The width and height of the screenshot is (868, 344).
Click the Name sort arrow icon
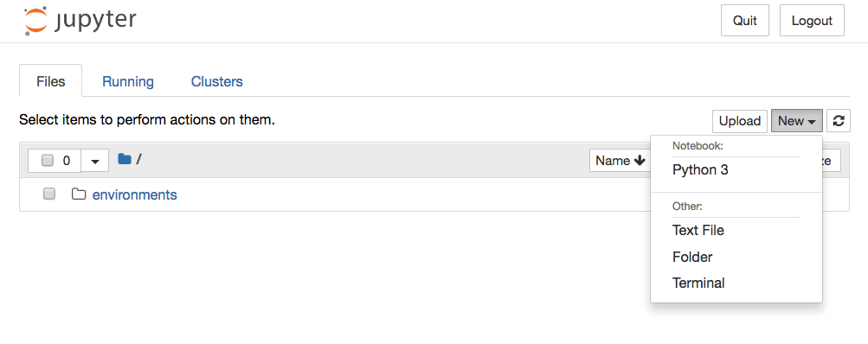click(x=640, y=161)
